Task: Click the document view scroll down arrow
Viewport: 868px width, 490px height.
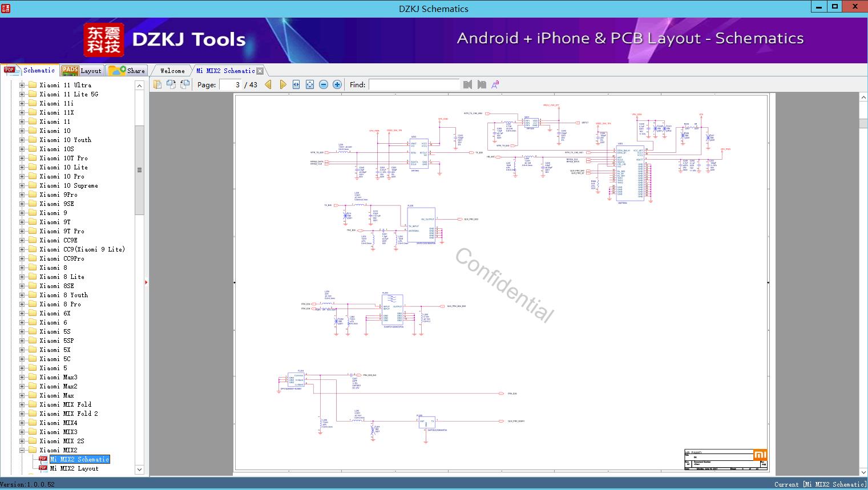Action: (x=863, y=472)
